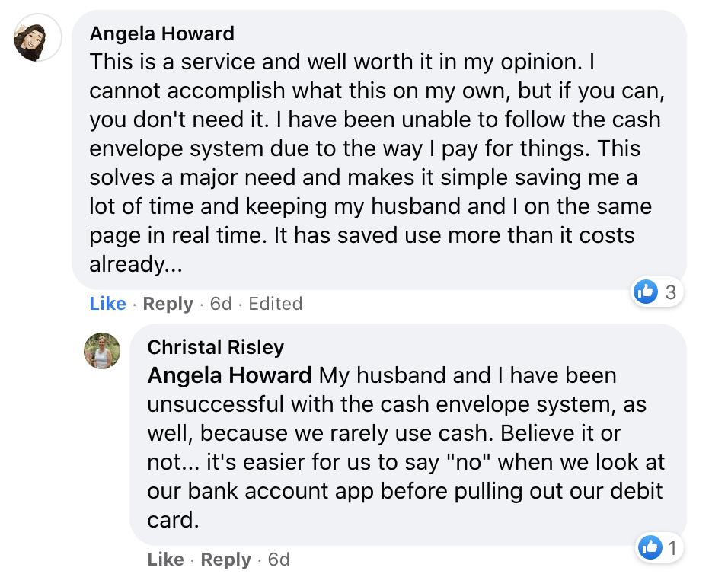The height and width of the screenshot is (574, 728).
Task: Open the 6d timestamp on Angela's comment
Action: coord(221,304)
